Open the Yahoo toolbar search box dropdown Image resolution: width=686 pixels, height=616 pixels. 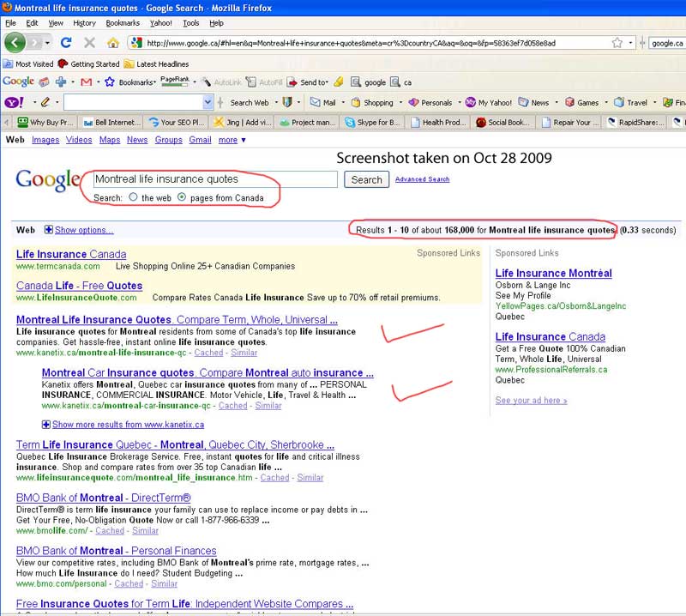coord(208,102)
